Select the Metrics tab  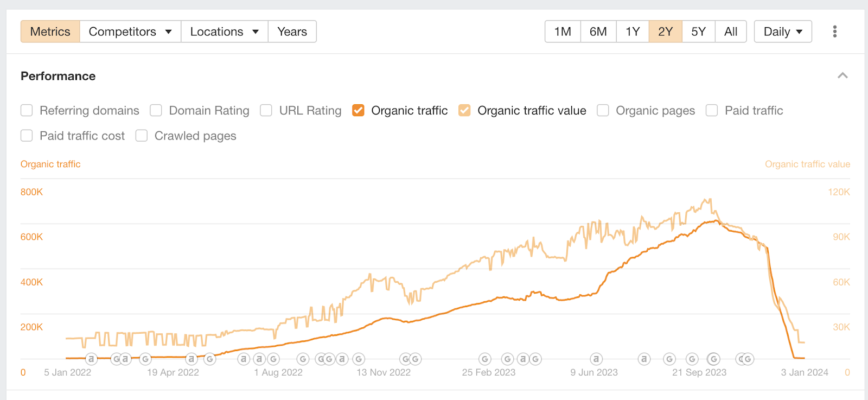pyautogui.click(x=50, y=31)
